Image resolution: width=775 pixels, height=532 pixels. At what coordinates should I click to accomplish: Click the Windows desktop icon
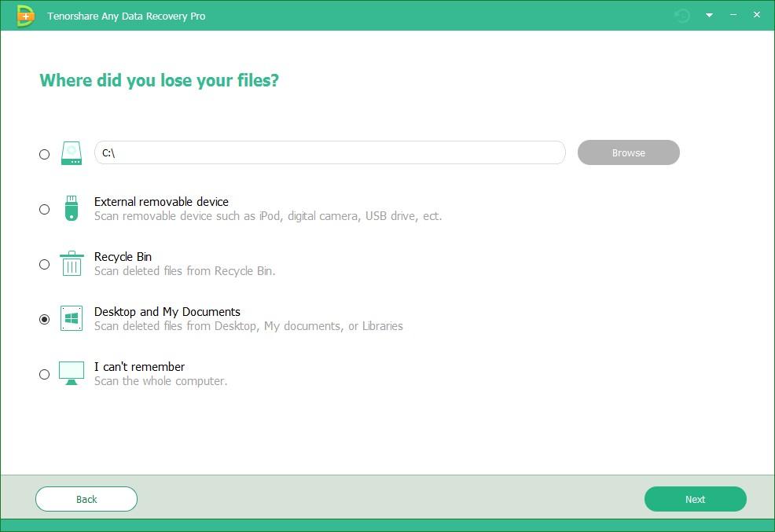(x=72, y=318)
